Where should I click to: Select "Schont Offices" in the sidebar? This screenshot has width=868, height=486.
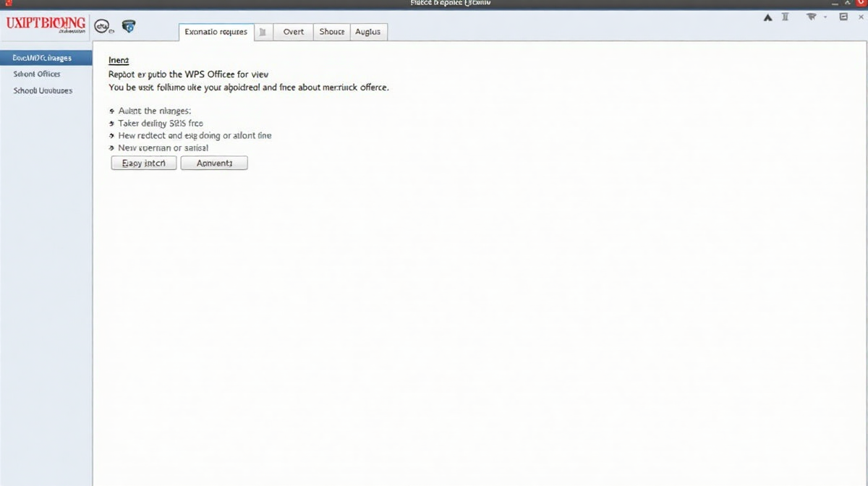coord(37,74)
